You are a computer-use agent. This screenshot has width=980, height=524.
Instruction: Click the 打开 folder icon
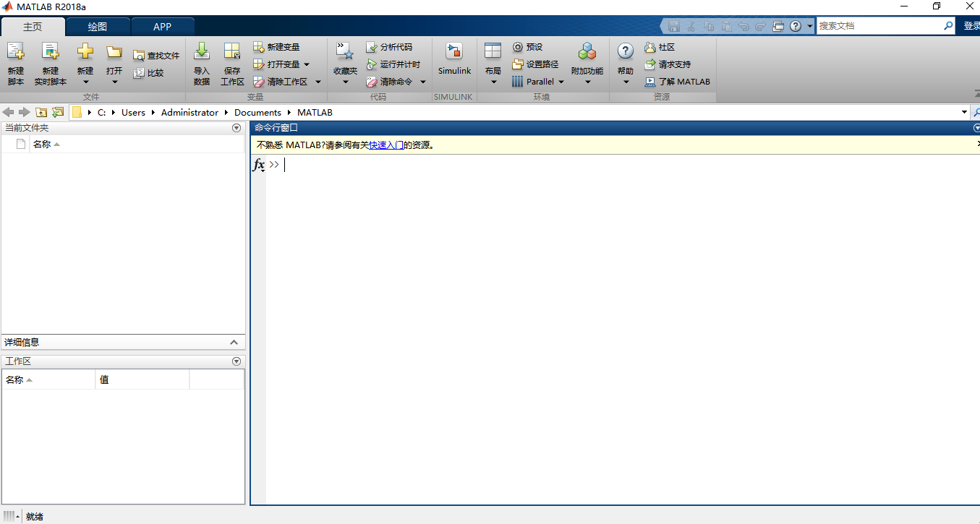coord(114,52)
